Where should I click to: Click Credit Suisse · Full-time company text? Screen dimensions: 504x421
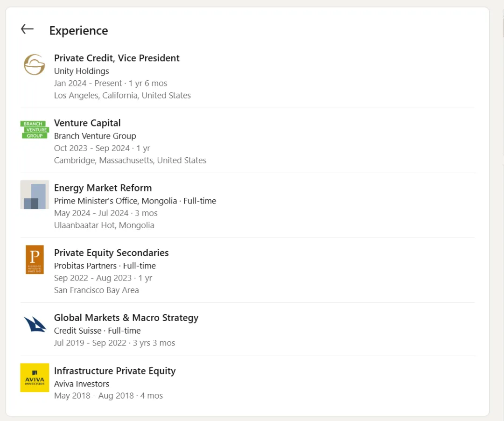(97, 330)
